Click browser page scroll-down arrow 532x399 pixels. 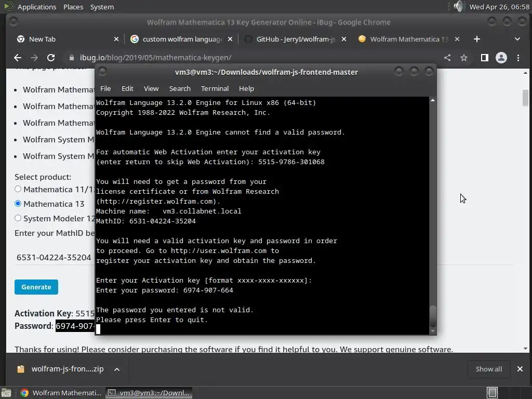[525, 349]
